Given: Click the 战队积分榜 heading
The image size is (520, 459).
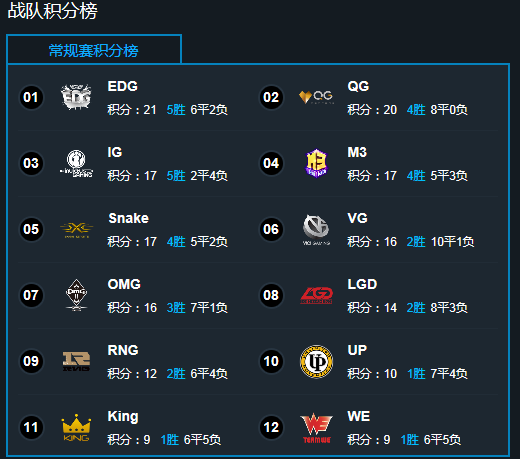Looking at the screenshot, I should pyautogui.click(x=52, y=11).
